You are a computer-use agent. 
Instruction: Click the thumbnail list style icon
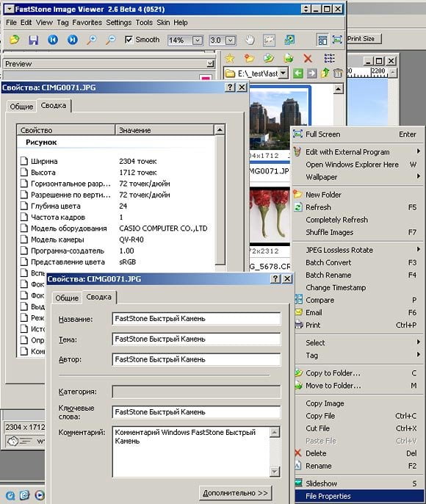329,58
